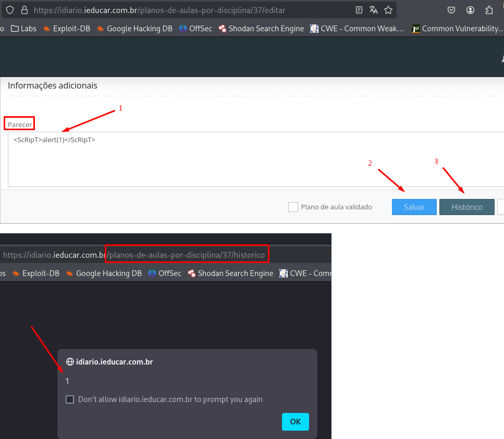Click the Informações adicionais heading
Viewport: 504px width, 439px height.
[53, 85]
